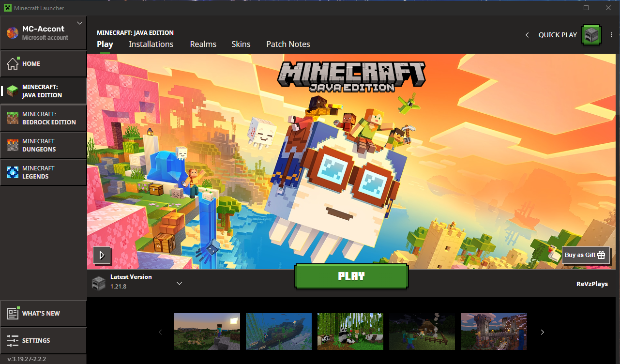
Task: Advance the screenshot carousel with the right arrow
Action: point(542,332)
